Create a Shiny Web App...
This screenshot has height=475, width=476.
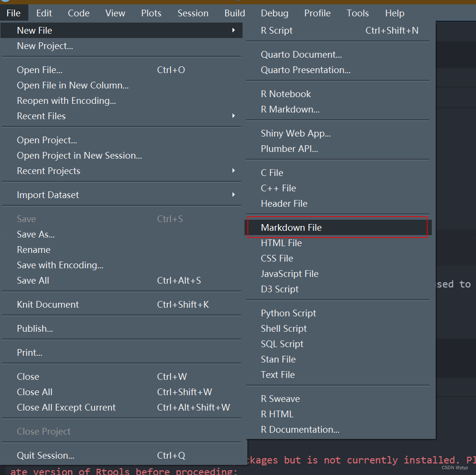point(338,133)
